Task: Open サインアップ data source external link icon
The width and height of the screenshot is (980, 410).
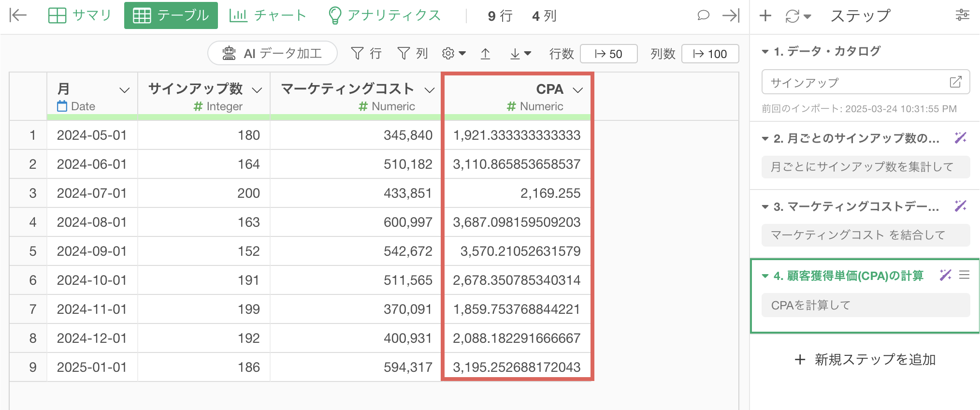Action: [955, 82]
